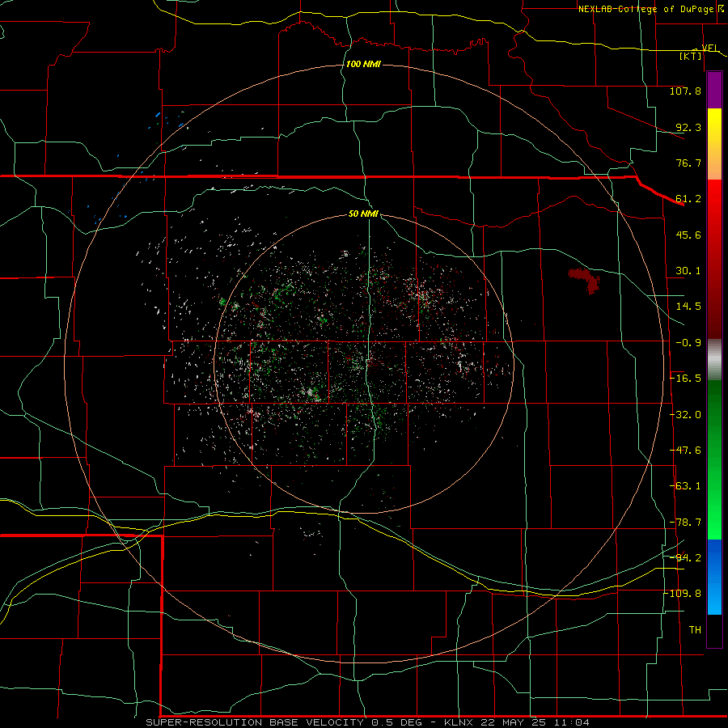Screen dimensions: 728x728
Task: Select the -47.6 velocity scale value
Action: (685, 451)
